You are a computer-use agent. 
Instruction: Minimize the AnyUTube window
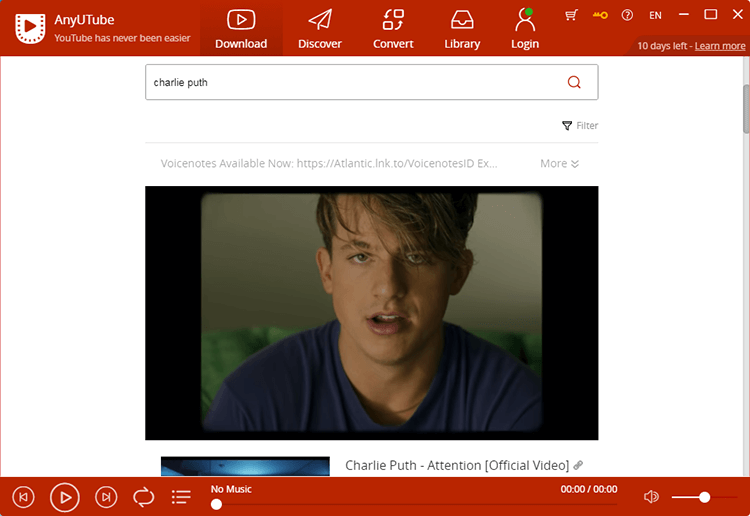point(684,15)
